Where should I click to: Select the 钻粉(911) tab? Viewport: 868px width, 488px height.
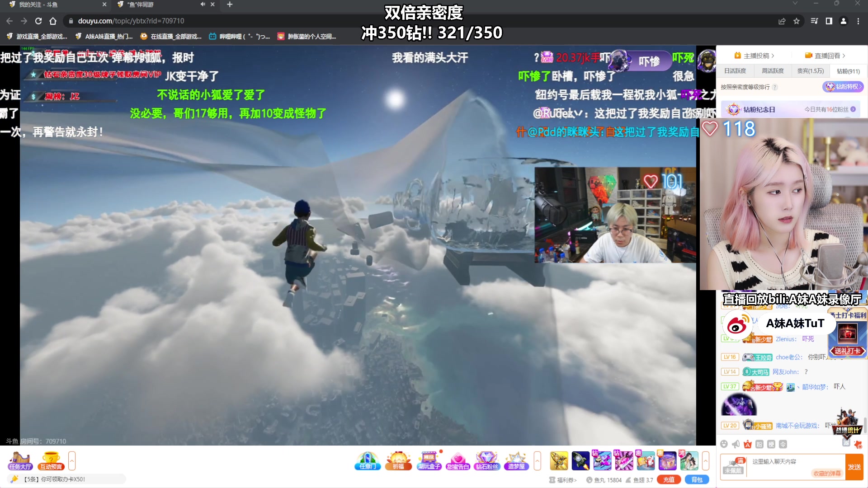(x=848, y=71)
